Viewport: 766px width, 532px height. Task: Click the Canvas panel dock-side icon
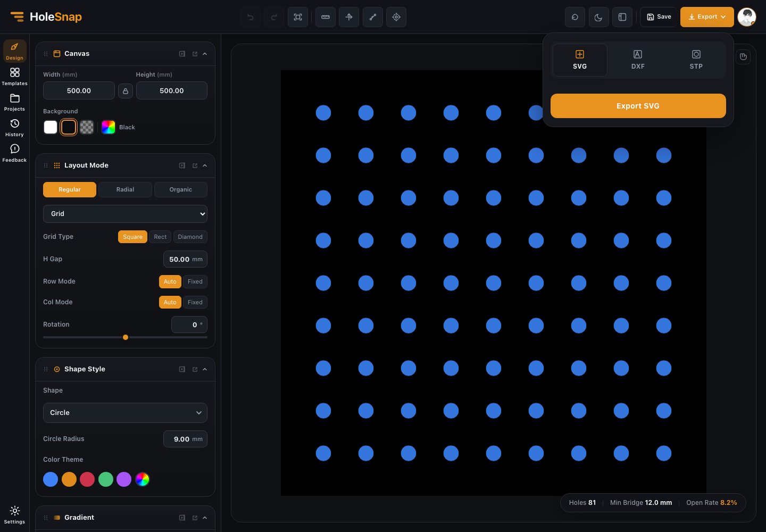tap(182, 54)
